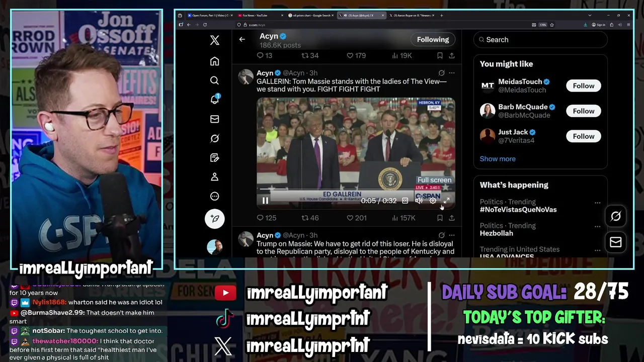Open Profile icon in sidebar
Image resolution: width=644 pixels, height=362 pixels.
(x=214, y=177)
